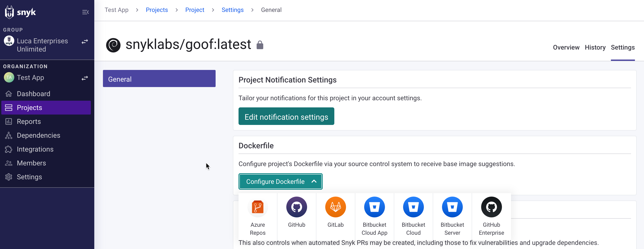Switch the Test App organization
This screenshot has height=249, width=644.
click(x=85, y=78)
